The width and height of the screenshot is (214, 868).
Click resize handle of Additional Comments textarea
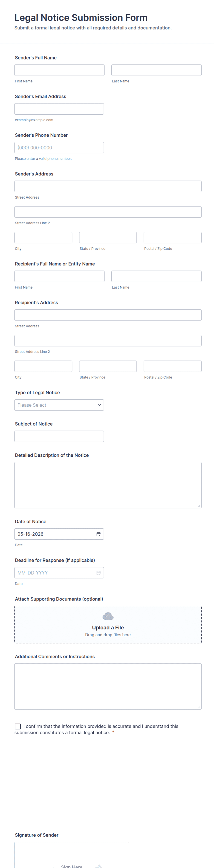coord(199,708)
